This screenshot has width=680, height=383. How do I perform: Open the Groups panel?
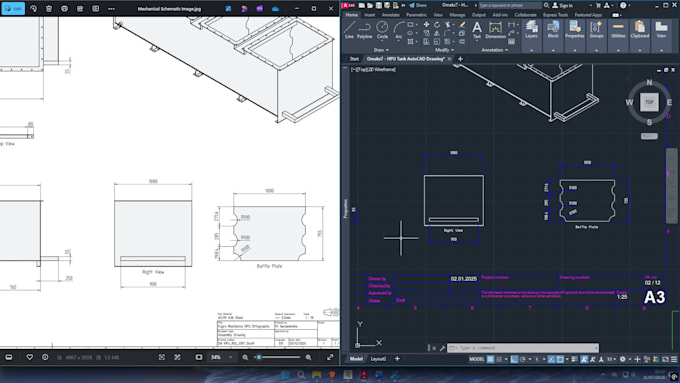pos(596,30)
